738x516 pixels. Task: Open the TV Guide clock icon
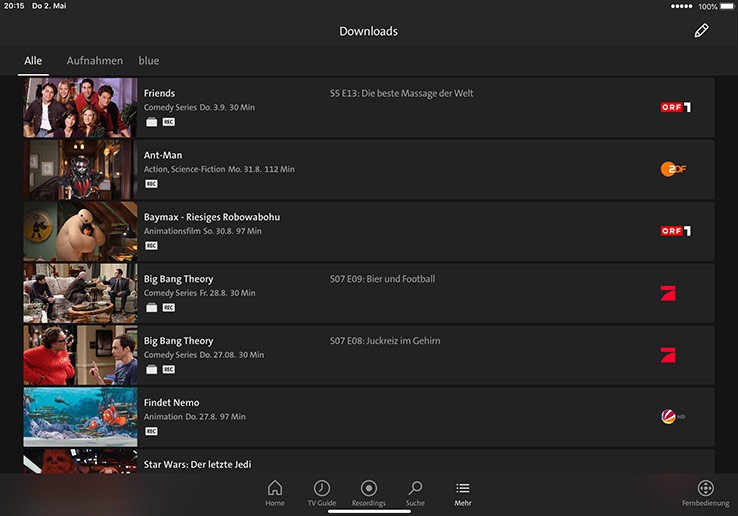click(x=322, y=488)
